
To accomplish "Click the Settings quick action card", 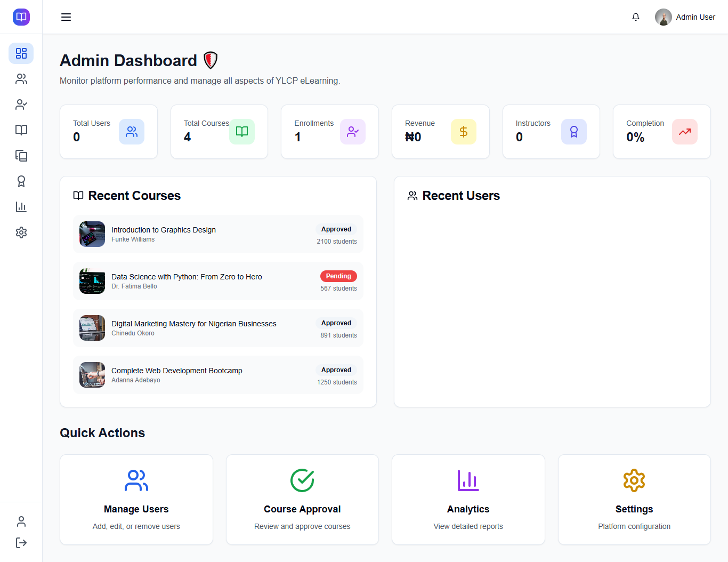I will [x=634, y=500].
